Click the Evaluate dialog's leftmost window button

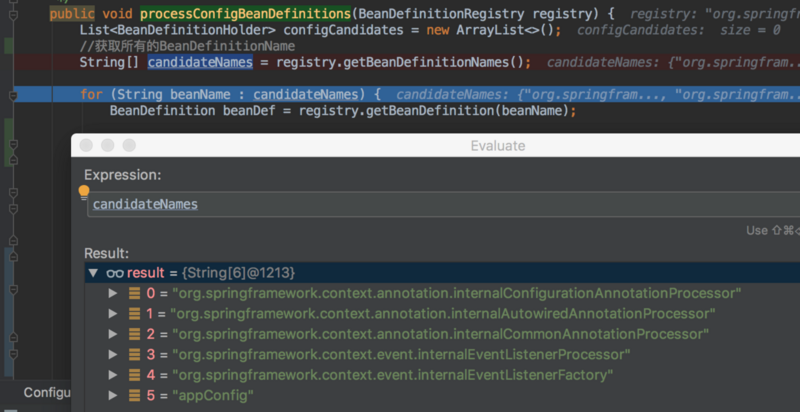[x=85, y=146]
